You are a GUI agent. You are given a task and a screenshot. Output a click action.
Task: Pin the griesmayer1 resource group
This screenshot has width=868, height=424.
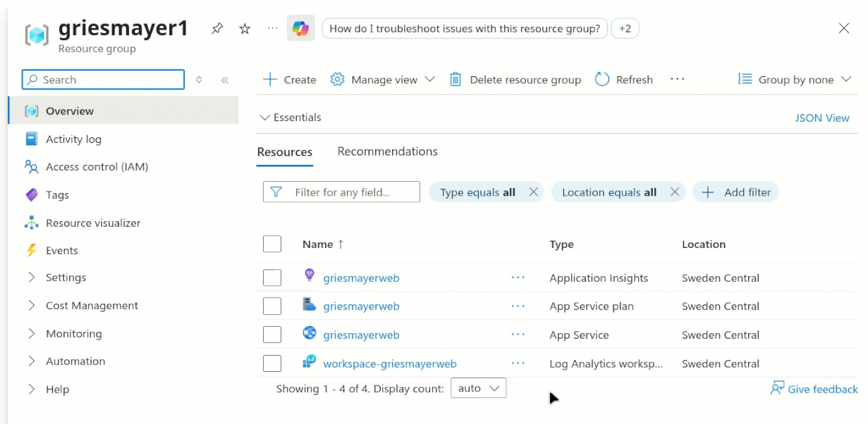tap(217, 29)
